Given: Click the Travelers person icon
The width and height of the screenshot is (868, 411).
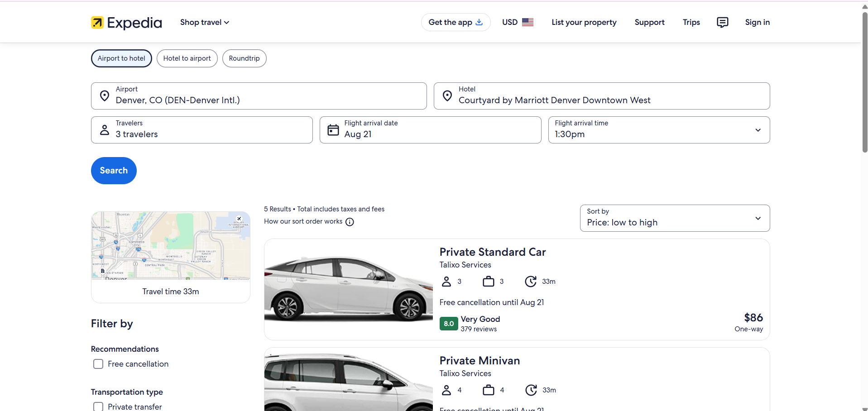Looking at the screenshot, I should tap(105, 130).
